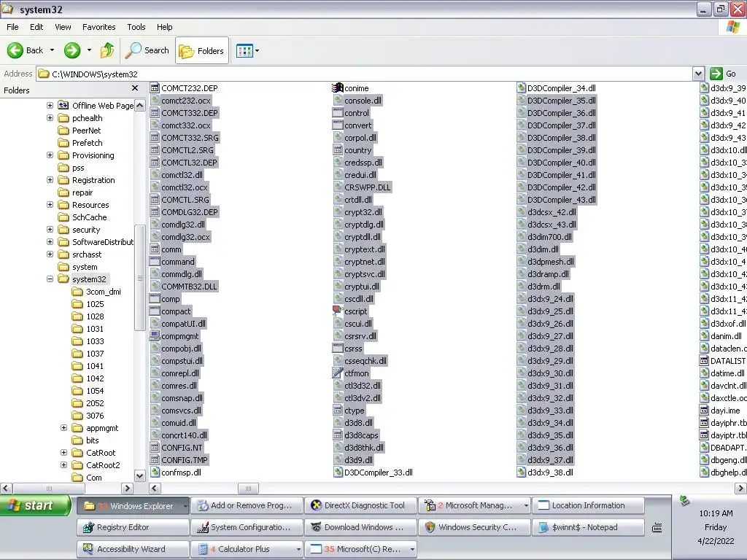Expand the pchealth folder node
747x560 pixels.
(x=50, y=117)
